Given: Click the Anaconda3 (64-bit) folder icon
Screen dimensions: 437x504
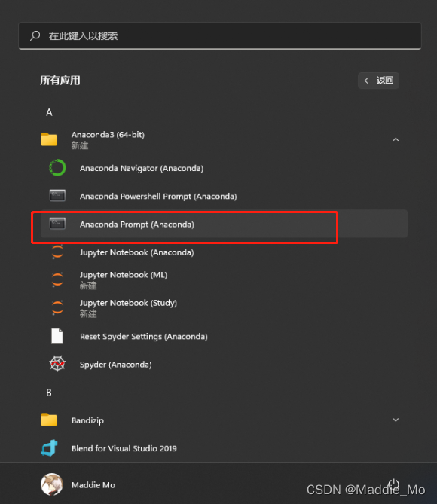Looking at the screenshot, I should click(x=49, y=139).
